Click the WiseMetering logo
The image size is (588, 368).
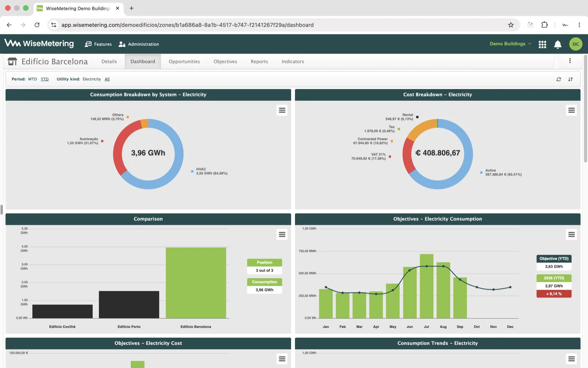click(x=39, y=44)
